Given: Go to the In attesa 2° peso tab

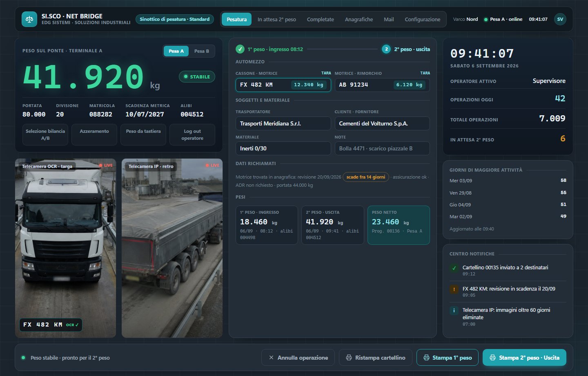Looking at the screenshot, I should click(277, 19).
